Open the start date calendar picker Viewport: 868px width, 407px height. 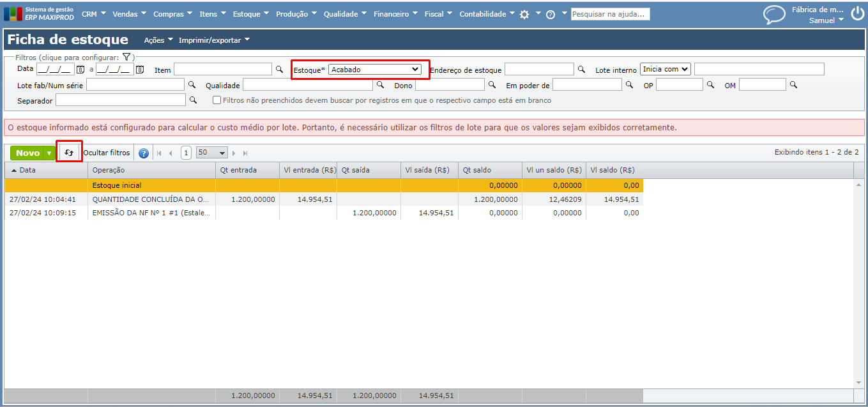pos(80,69)
